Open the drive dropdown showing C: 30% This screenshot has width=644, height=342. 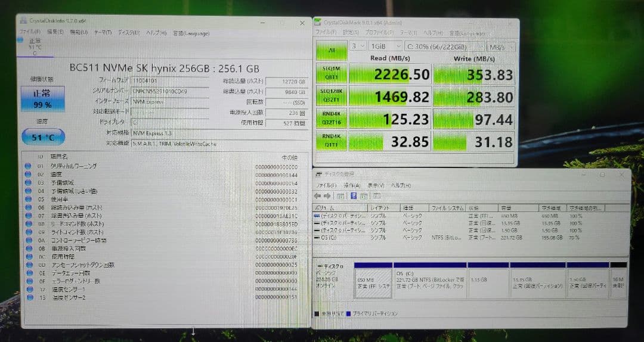tap(444, 47)
